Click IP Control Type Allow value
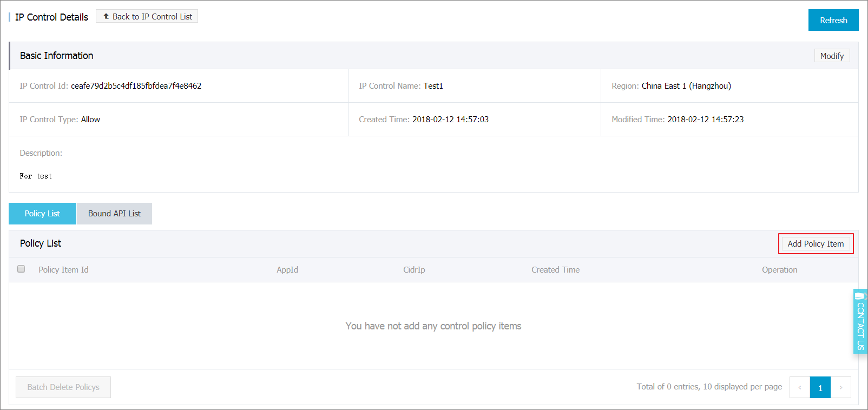The height and width of the screenshot is (410, 868). point(90,120)
